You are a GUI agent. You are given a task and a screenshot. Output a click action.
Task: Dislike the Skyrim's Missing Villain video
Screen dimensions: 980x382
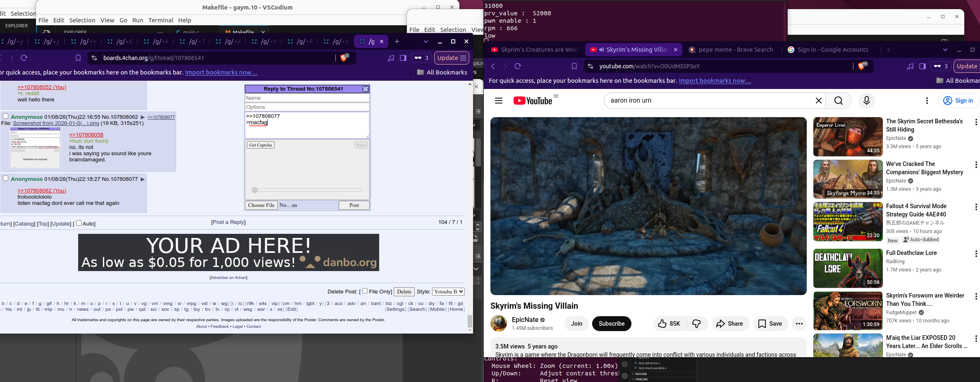pos(697,324)
